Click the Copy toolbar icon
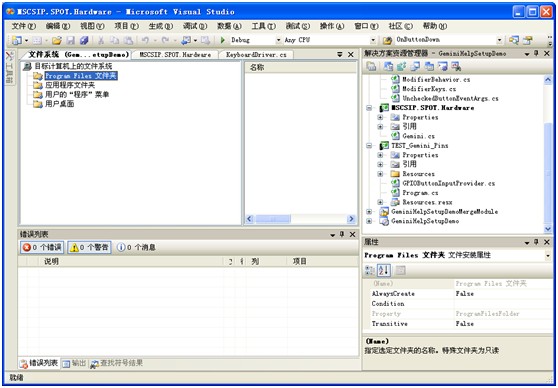 [115, 40]
